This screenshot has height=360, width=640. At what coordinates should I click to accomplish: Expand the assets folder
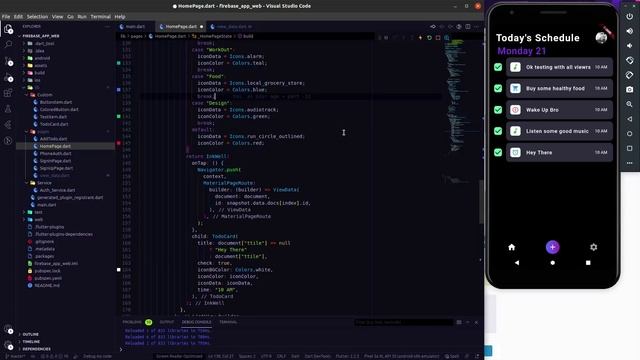pyautogui.click(x=40, y=65)
